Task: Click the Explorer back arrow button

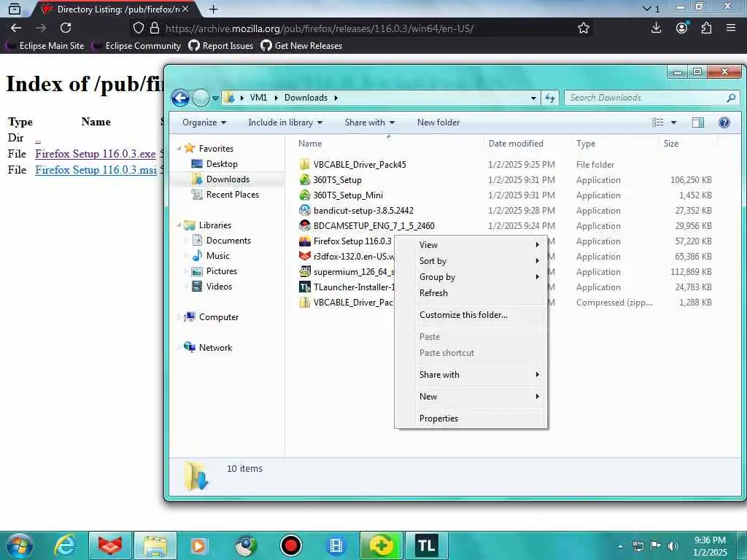Action: click(x=181, y=98)
